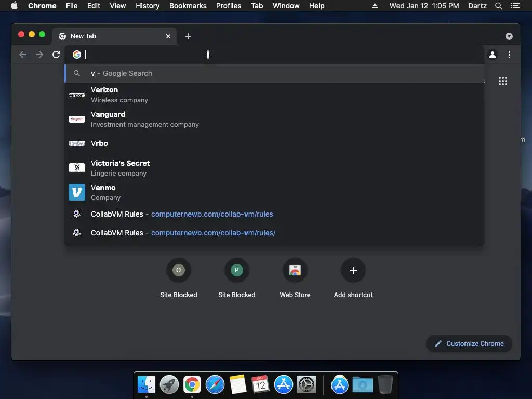Image resolution: width=532 pixels, height=399 pixels.
Task: Click the search magnifier in first suggestion
Action: click(77, 73)
